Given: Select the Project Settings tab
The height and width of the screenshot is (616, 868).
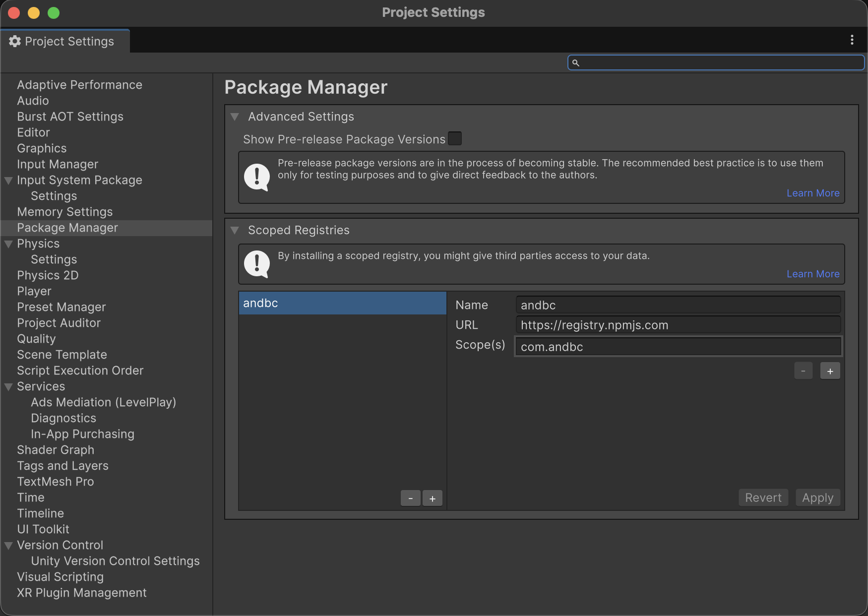Looking at the screenshot, I should pos(65,41).
